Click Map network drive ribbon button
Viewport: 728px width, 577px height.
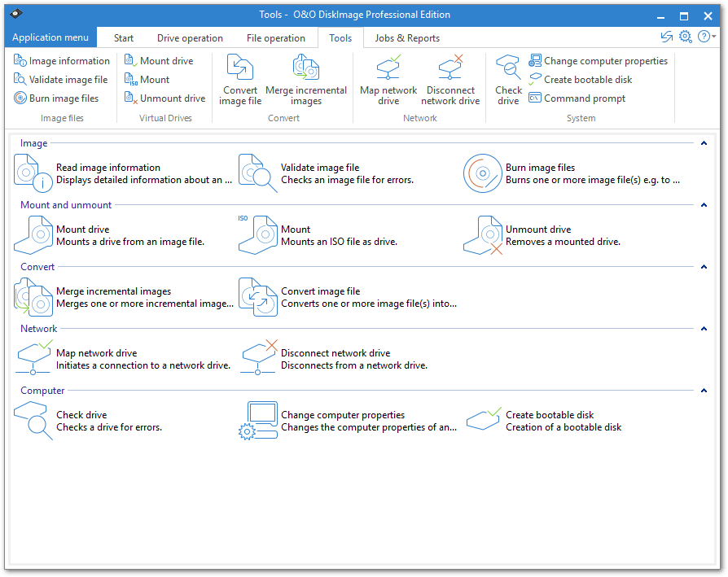[x=388, y=80]
